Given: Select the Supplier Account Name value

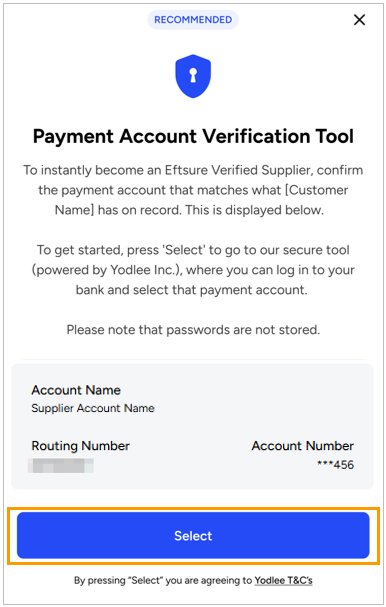Looking at the screenshot, I should click(x=93, y=408).
